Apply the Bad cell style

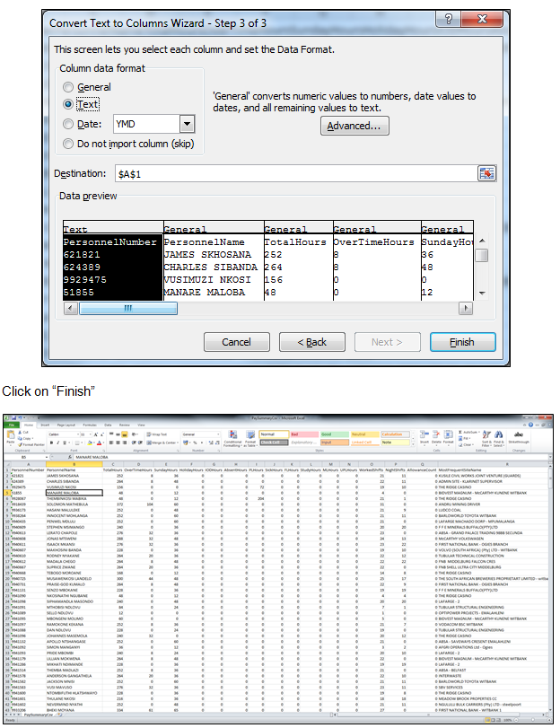point(303,434)
